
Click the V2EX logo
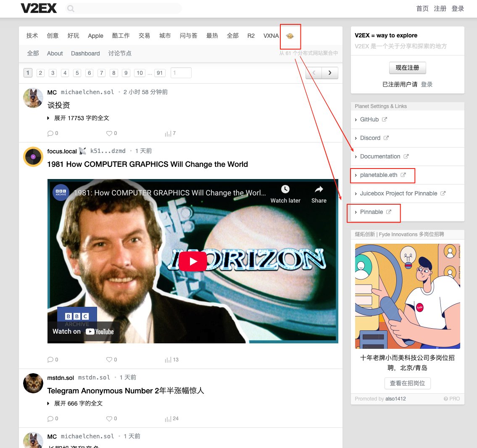tap(39, 8)
